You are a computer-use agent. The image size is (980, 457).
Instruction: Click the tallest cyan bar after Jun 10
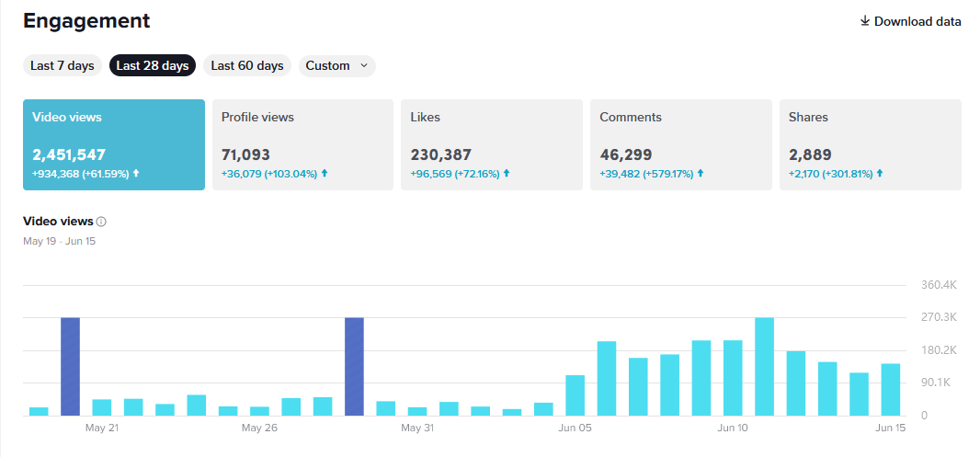pos(764,366)
